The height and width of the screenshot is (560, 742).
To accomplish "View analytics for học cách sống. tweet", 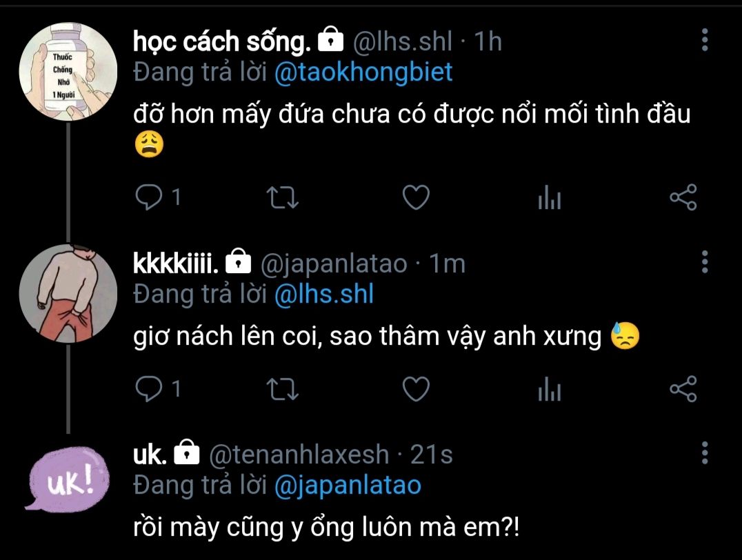I will 550,199.
